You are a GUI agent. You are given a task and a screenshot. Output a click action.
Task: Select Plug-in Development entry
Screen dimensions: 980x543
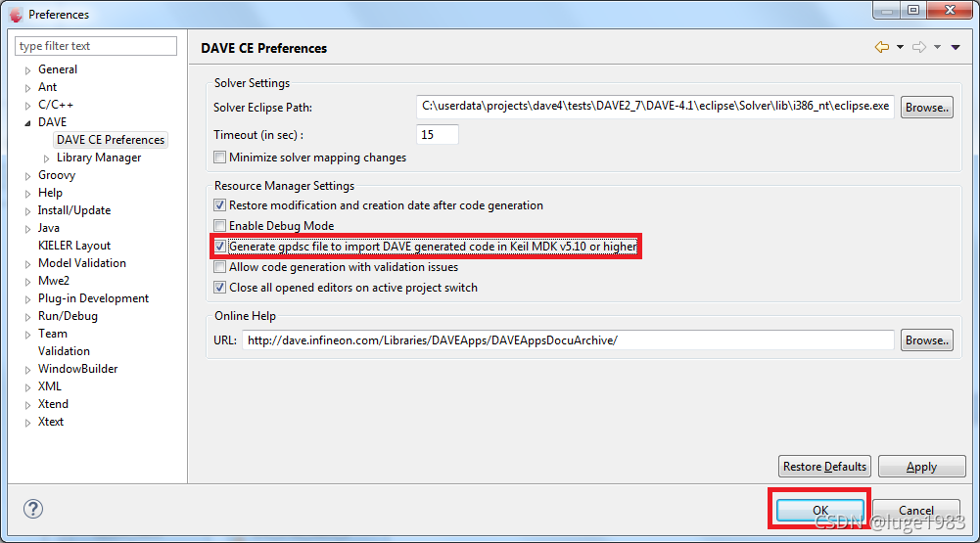(93, 298)
